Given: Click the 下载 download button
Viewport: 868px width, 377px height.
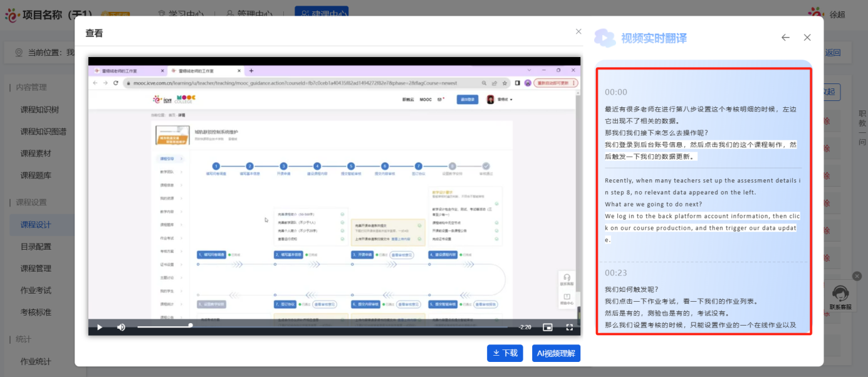Looking at the screenshot, I should point(505,353).
